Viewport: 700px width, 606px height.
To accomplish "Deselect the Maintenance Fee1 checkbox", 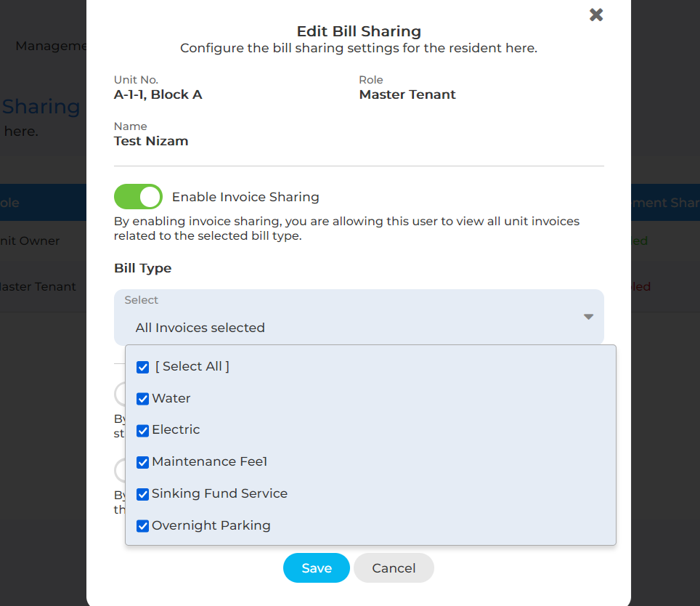I will click(143, 462).
